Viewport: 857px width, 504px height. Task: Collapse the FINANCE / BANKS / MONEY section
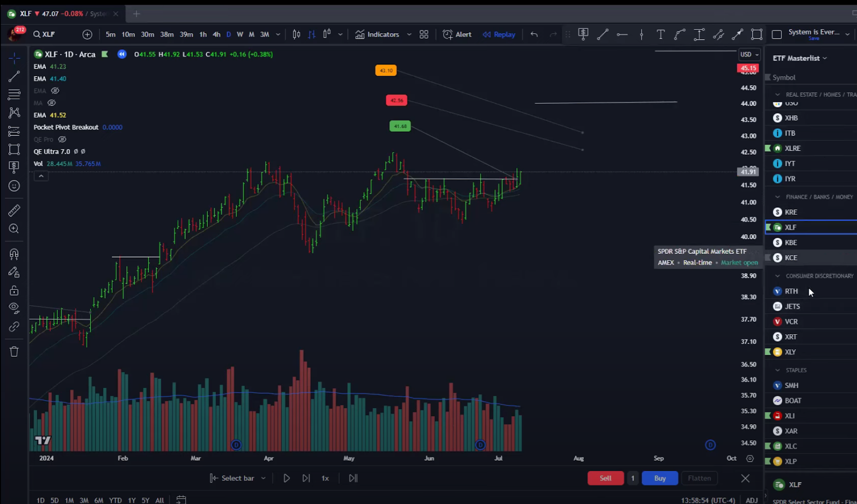tap(778, 197)
